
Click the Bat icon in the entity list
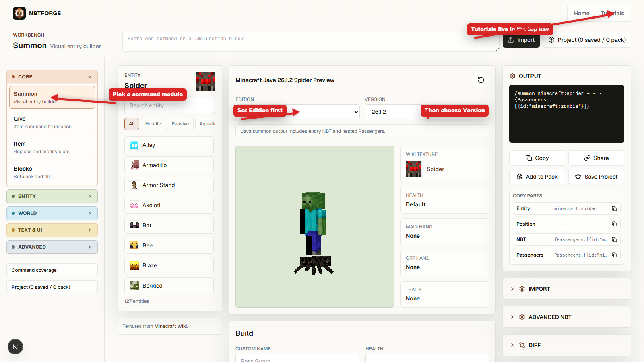pos(134,225)
